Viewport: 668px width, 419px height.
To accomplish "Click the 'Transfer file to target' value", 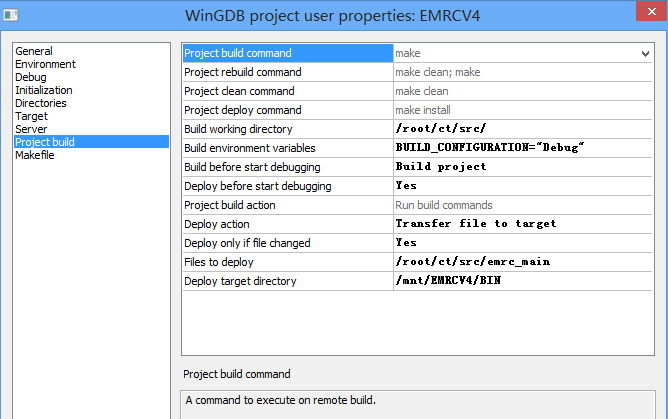I will click(523, 224).
